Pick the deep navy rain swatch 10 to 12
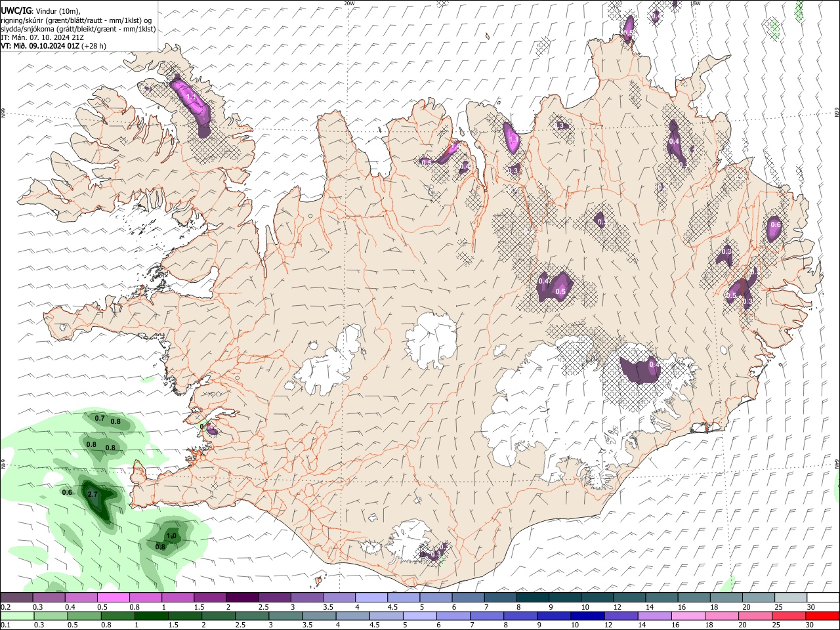 pos(587,616)
